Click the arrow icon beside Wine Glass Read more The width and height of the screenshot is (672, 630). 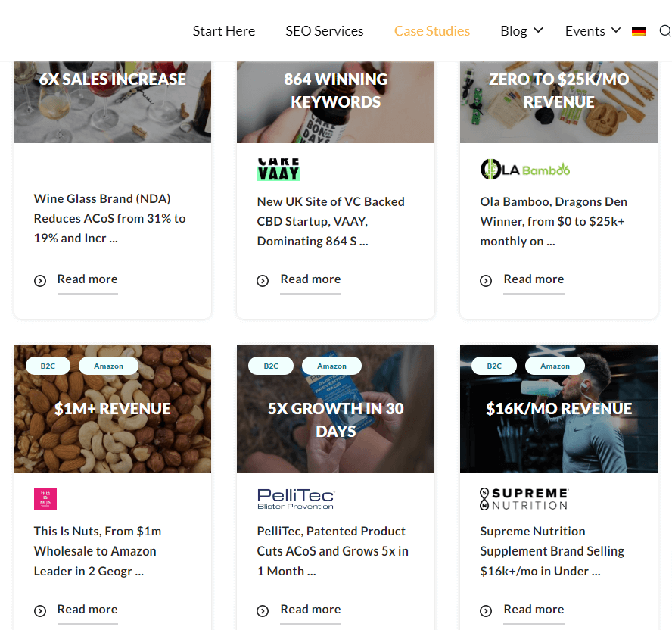click(40, 281)
